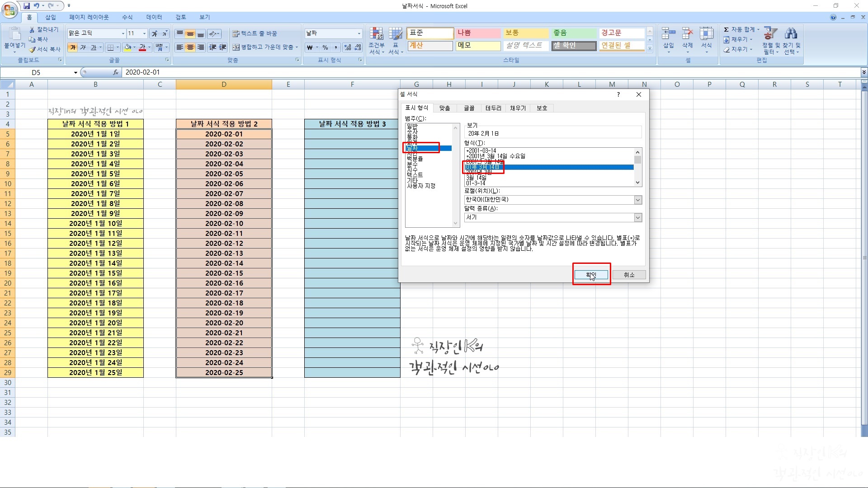
Task: Switch to the 맞춤 tab in dialog
Action: click(x=444, y=108)
